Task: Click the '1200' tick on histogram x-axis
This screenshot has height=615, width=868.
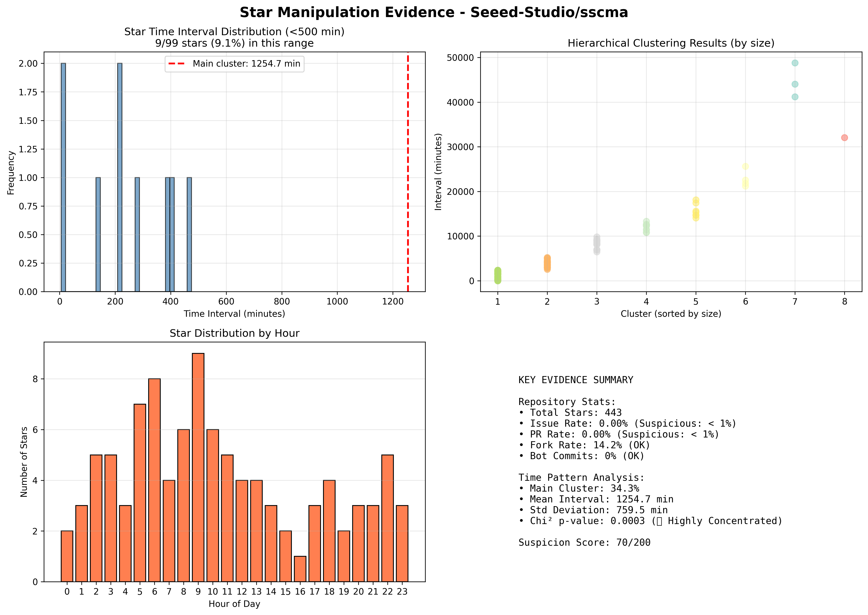Action: tap(393, 301)
